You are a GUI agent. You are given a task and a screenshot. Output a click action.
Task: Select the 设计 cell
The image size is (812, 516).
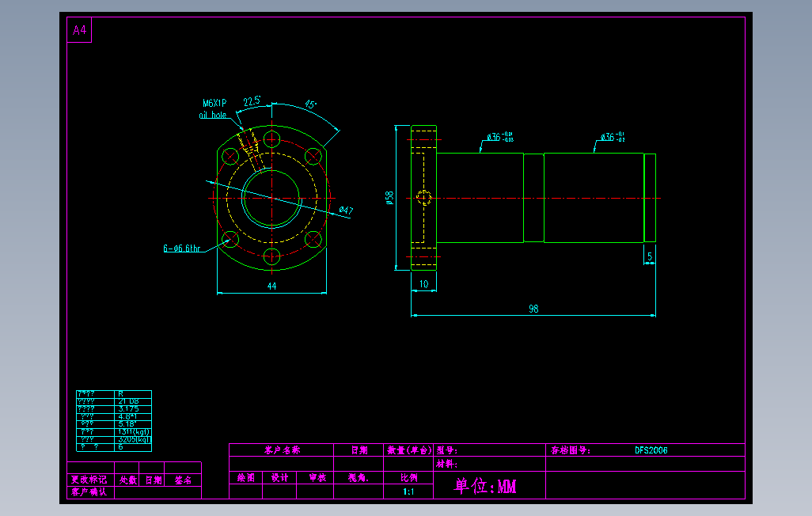[x=279, y=478]
